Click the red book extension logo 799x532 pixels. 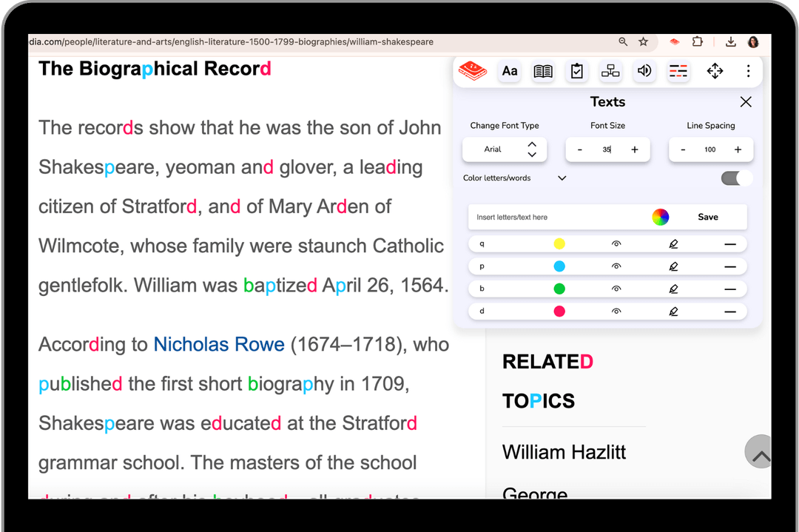[473, 71]
